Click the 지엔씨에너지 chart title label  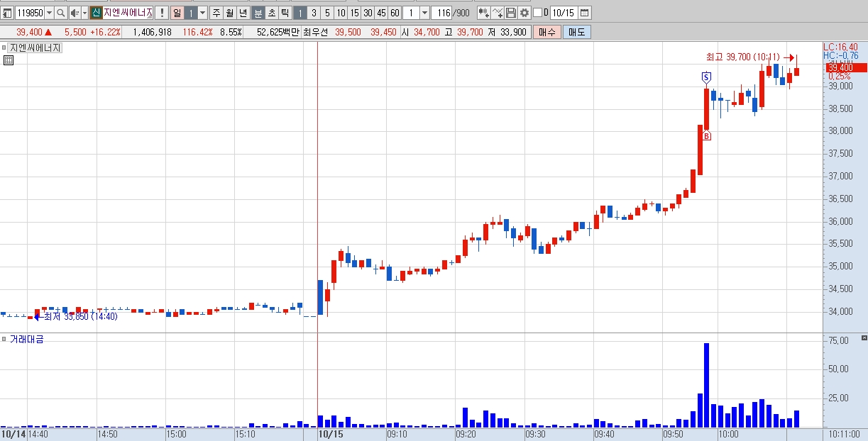[35, 48]
